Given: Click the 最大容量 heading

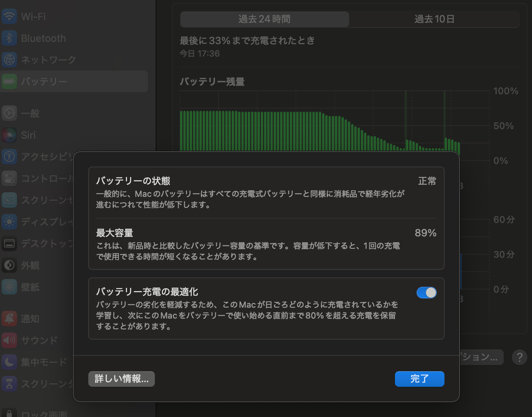Looking at the screenshot, I should pos(115,233).
